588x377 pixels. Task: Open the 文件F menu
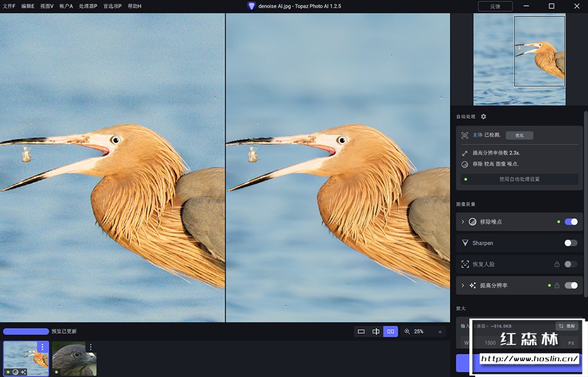pos(9,6)
